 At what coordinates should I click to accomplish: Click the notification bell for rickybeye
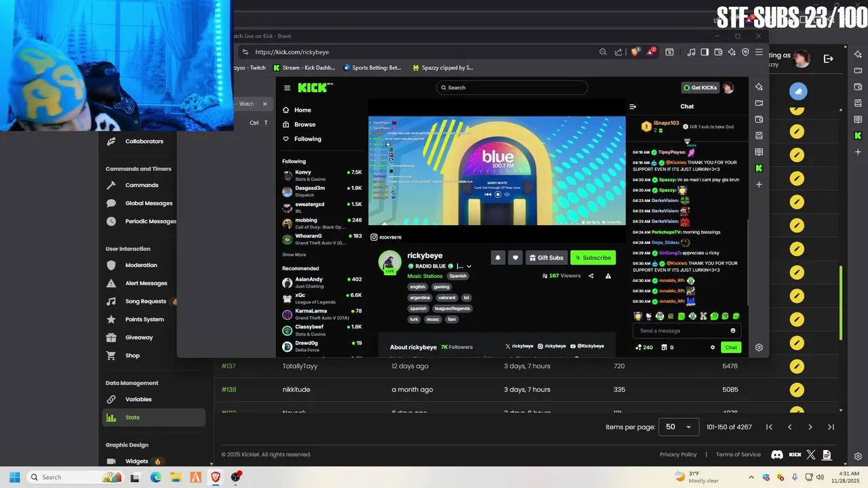point(498,258)
